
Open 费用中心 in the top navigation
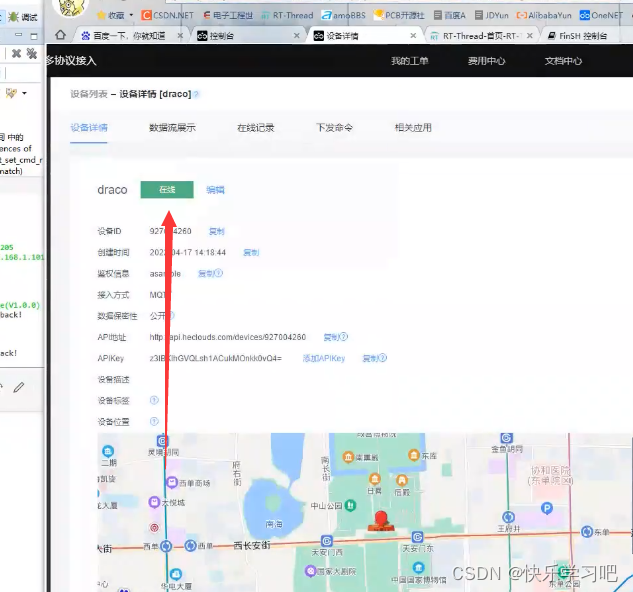coord(486,61)
